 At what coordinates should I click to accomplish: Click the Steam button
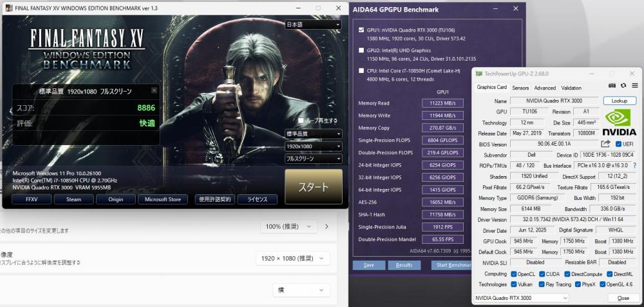click(x=73, y=199)
